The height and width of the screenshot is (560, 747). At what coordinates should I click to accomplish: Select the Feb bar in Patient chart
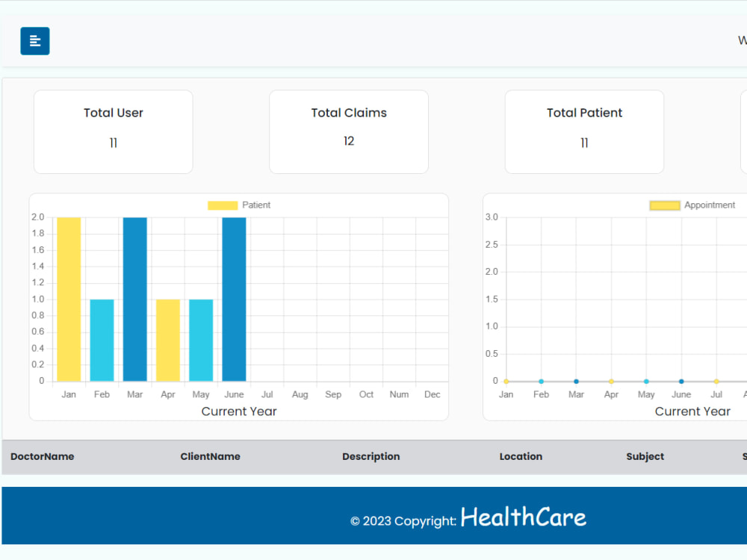(102, 340)
